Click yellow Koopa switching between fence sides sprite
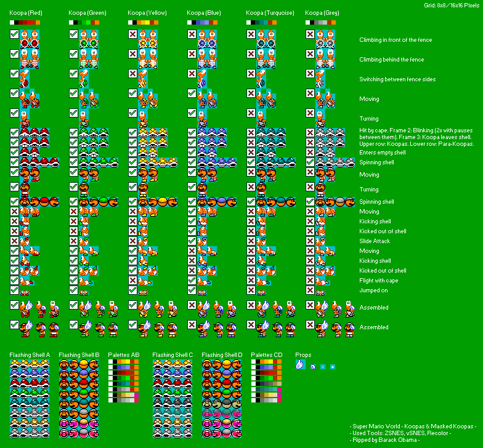 (143, 79)
